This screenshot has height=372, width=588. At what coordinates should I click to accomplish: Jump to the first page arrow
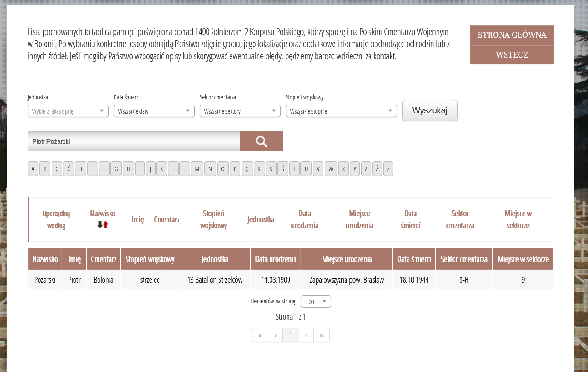click(x=260, y=335)
